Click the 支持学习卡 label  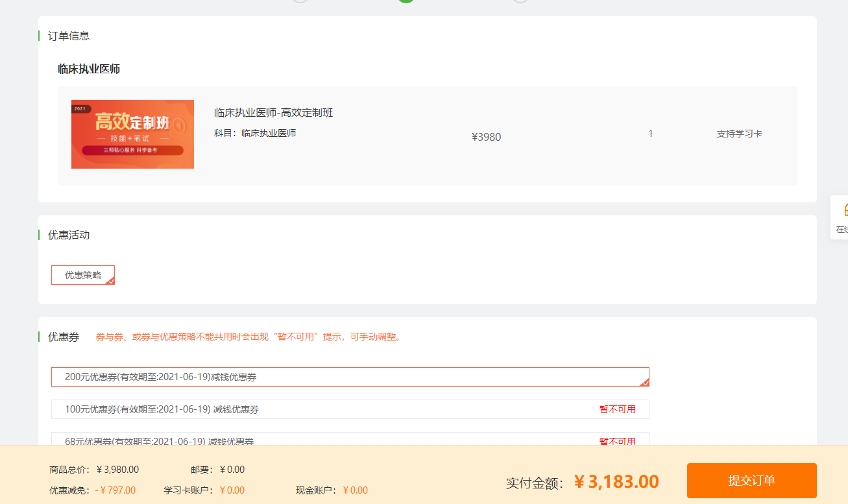click(739, 134)
